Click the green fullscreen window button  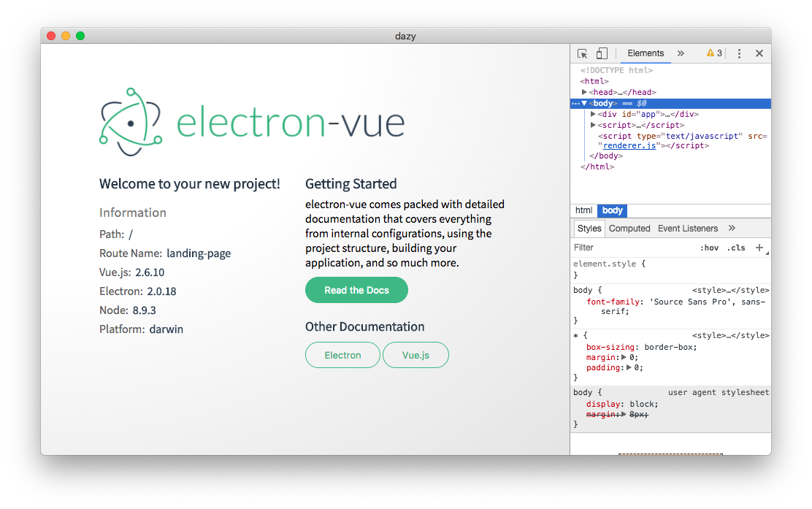point(80,36)
